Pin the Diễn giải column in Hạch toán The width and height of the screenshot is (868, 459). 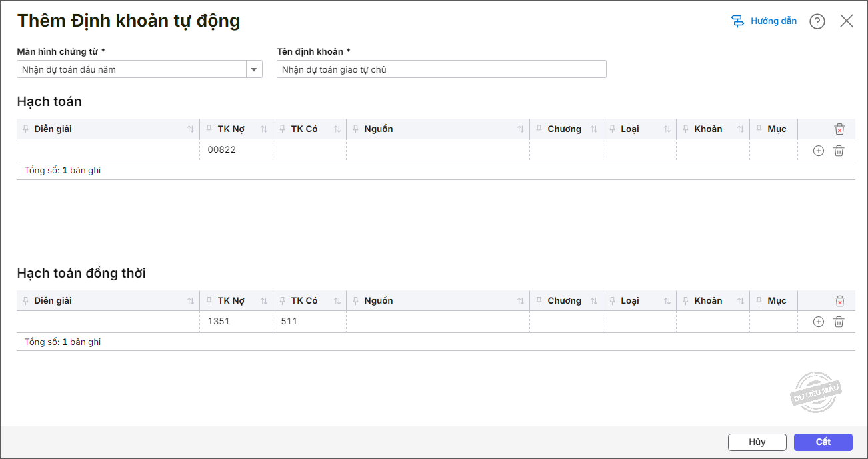pyautogui.click(x=26, y=129)
